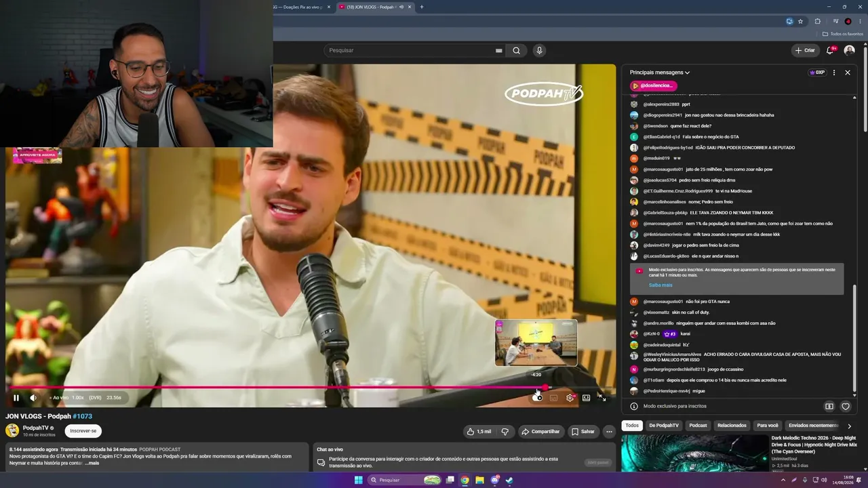This screenshot has height=488, width=868.
Task: Open the live chat options menu
Action: click(x=834, y=73)
